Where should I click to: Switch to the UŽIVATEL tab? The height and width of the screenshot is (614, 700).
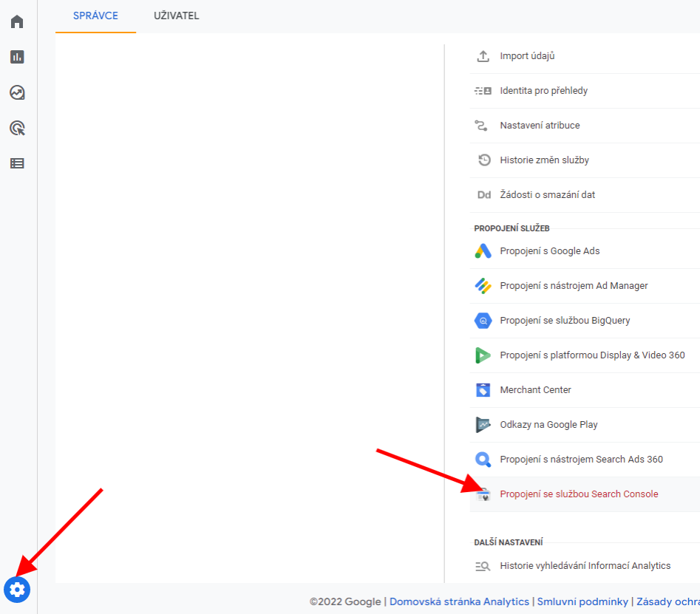(x=176, y=16)
